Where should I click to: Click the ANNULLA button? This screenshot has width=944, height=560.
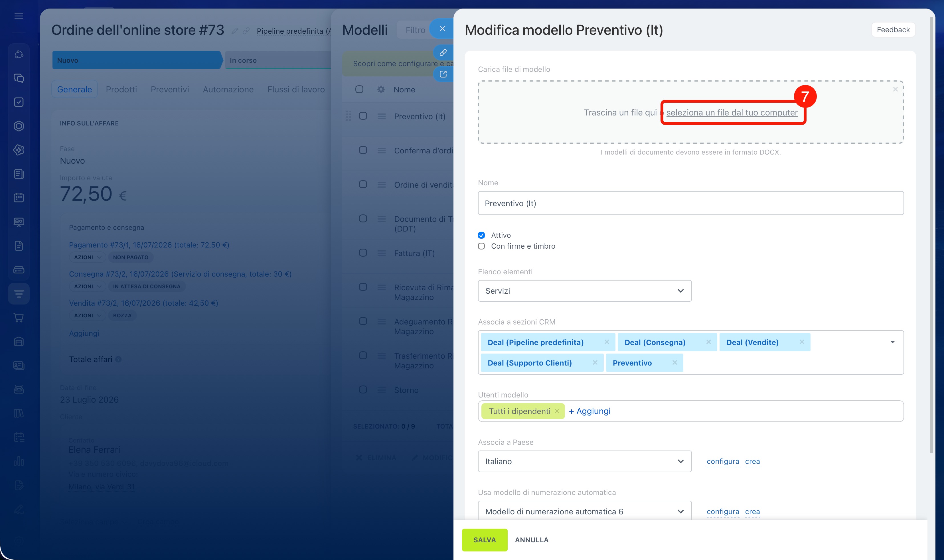pos(531,540)
